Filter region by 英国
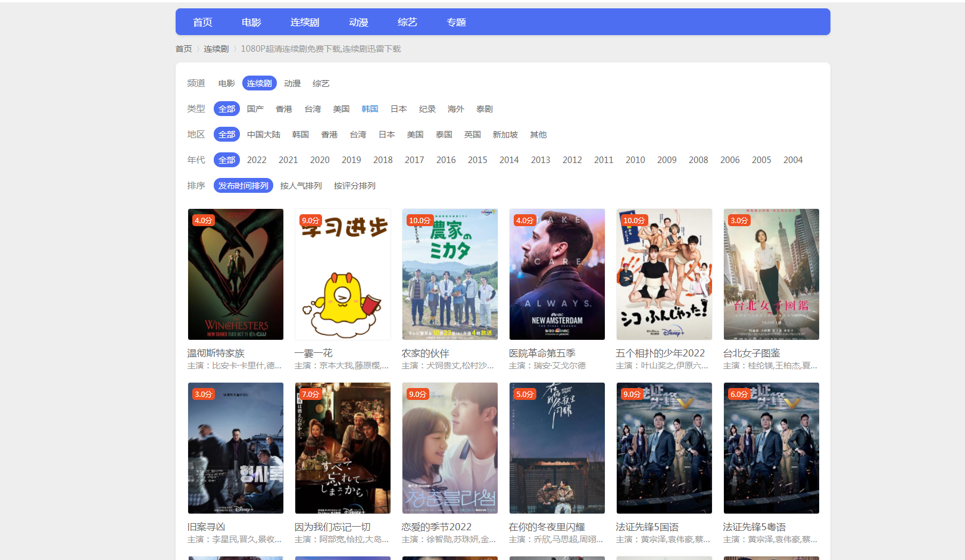965x560 pixels. coord(473,134)
